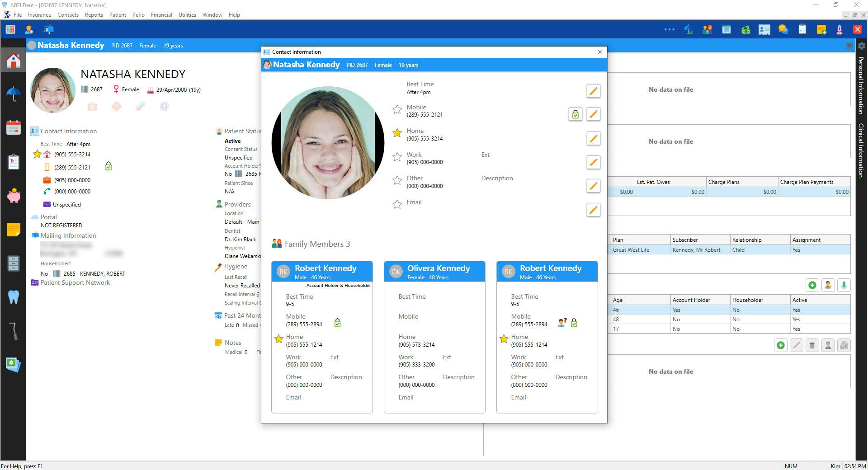The width and height of the screenshot is (868, 470).
Task: Open the patient Home screen from sidebar
Action: (13, 59)
